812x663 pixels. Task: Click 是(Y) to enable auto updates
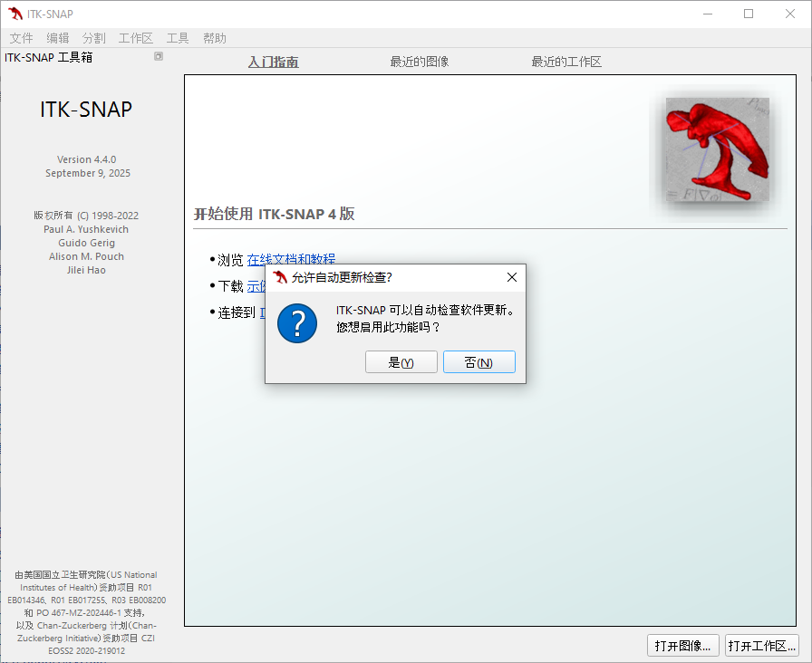pyautogui.click(x=401, y=361)
